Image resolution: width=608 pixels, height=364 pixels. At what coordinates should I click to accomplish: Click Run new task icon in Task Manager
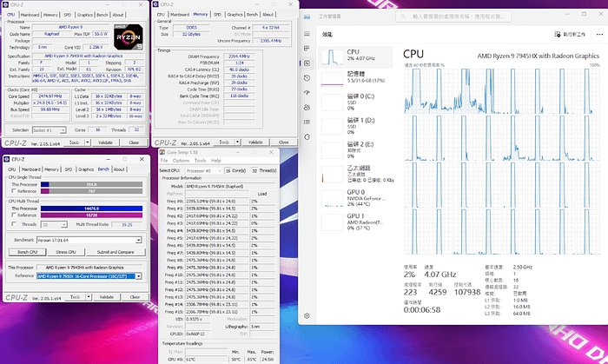click(558, 35)
